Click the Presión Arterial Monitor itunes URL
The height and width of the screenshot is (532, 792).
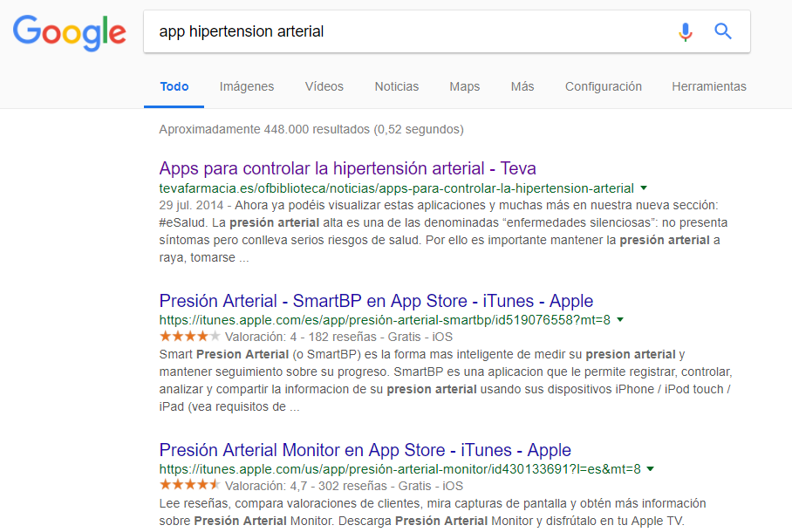coord(400,469)
